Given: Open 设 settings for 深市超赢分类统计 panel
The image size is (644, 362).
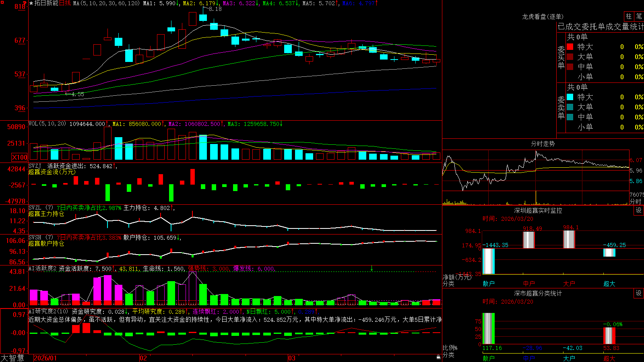Looking at the screenshot, I should tap(639, 293).
